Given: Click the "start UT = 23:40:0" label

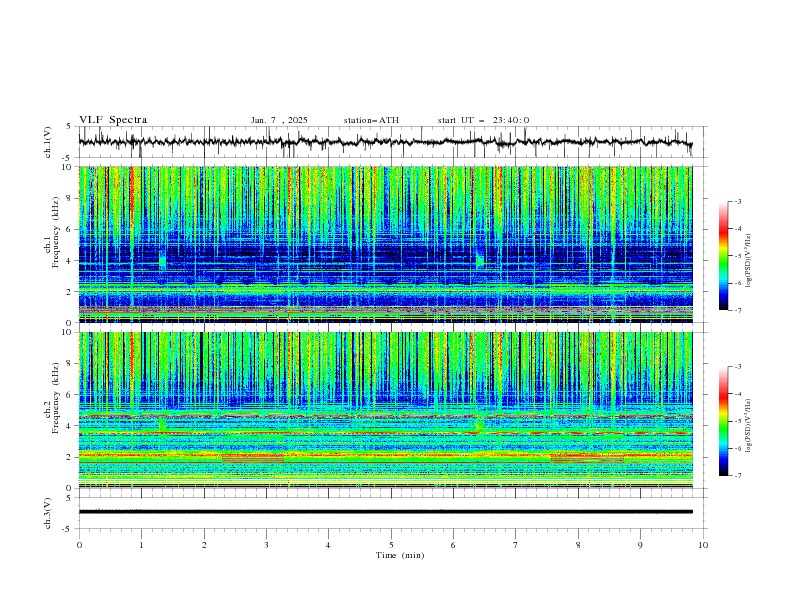Looking at the screenshot, I should [x=483, y=120].
